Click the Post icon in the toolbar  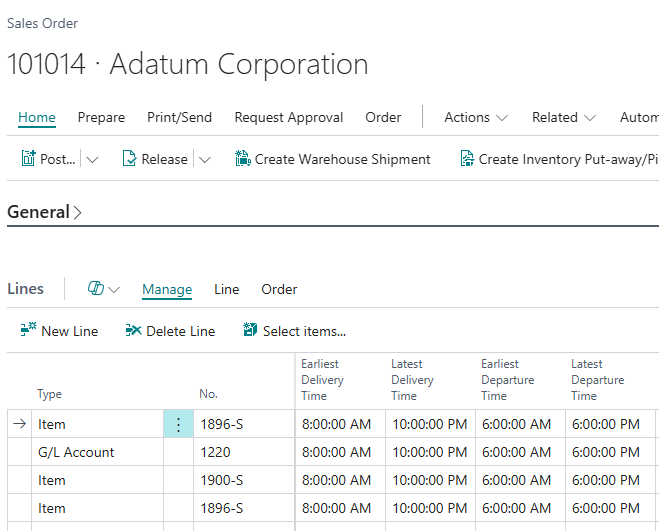[x=29, y=159]
